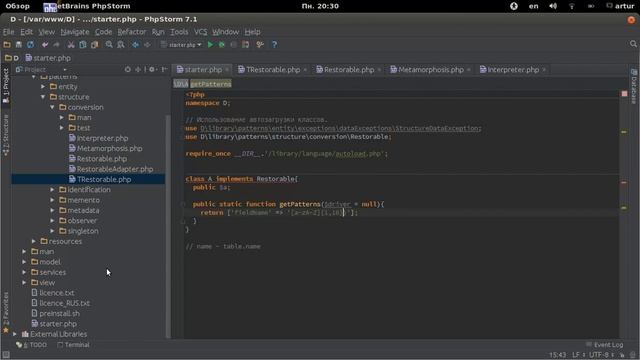Click the en keyboard layout indicator
The width and height of the screenshot is (640, 360).
coord(533,6)
